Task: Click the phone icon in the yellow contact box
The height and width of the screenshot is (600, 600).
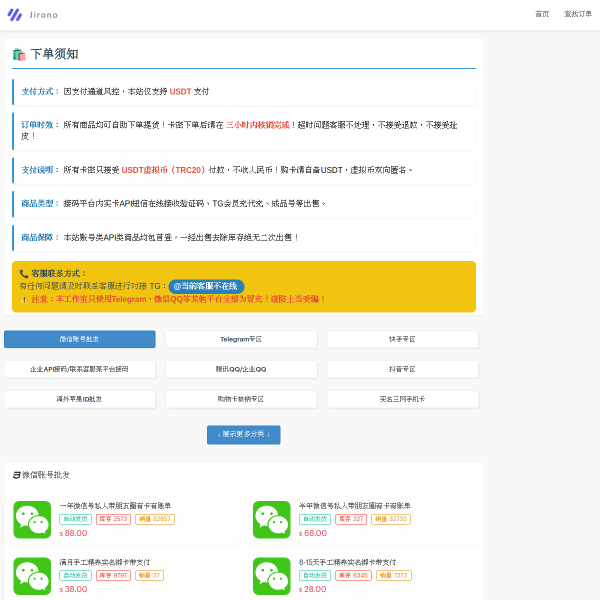Action: click(x=24, y=274)
